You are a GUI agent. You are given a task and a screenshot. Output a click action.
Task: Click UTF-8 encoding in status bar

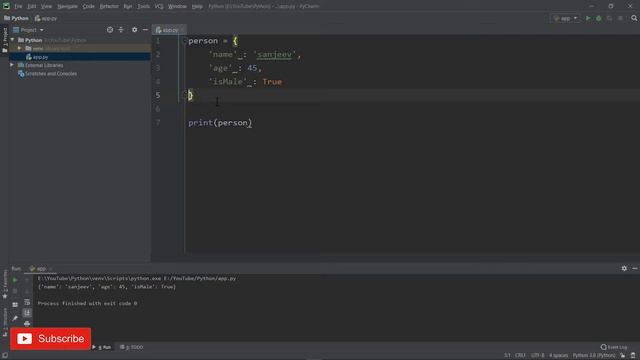click(x=538, y=355)
